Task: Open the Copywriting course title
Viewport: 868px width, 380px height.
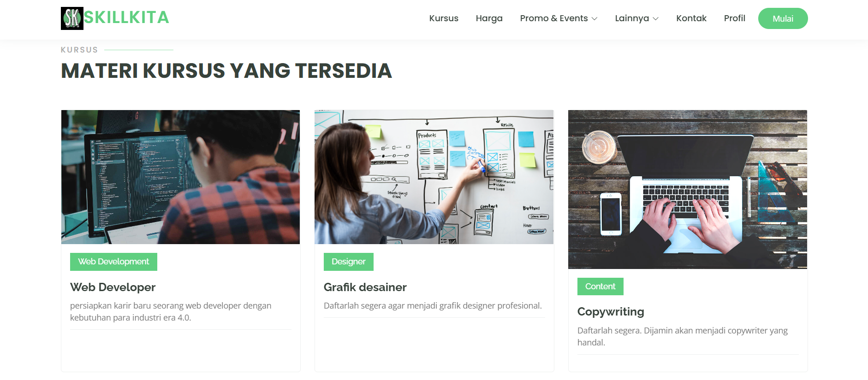Action: point(611,312)
